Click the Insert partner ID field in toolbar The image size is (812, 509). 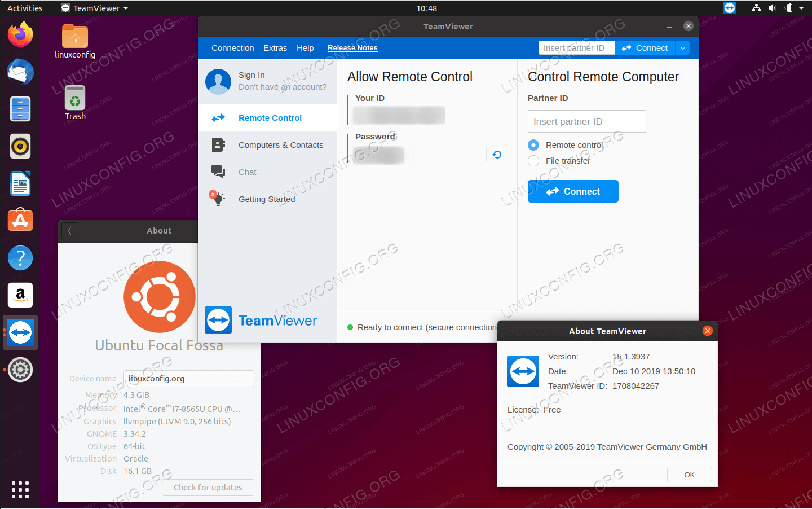(x=576, y=48)
